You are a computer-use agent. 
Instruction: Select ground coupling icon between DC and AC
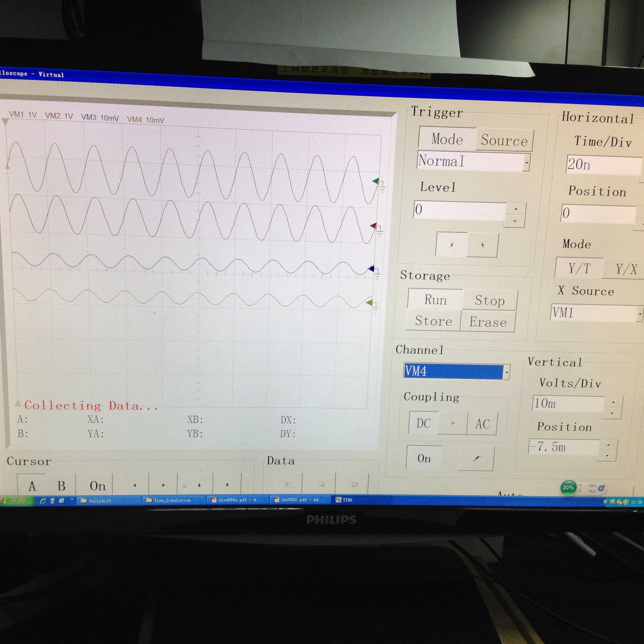click(453, 423)
